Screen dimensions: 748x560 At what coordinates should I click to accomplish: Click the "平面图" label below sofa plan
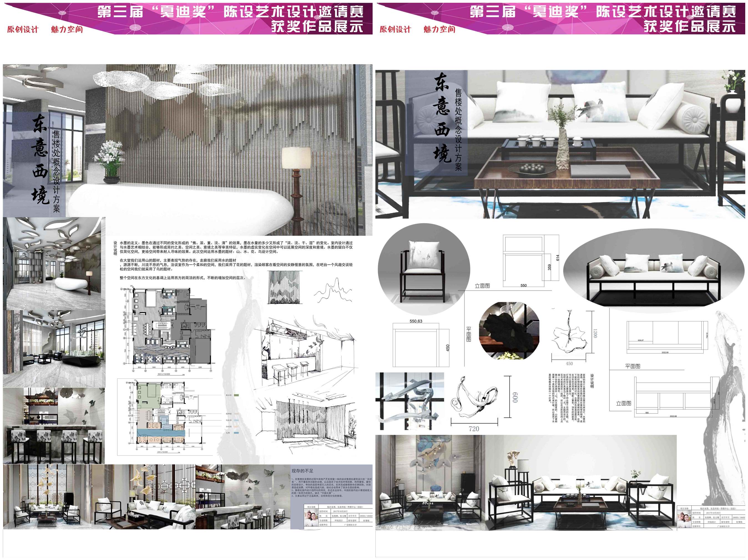click(632, 366)
